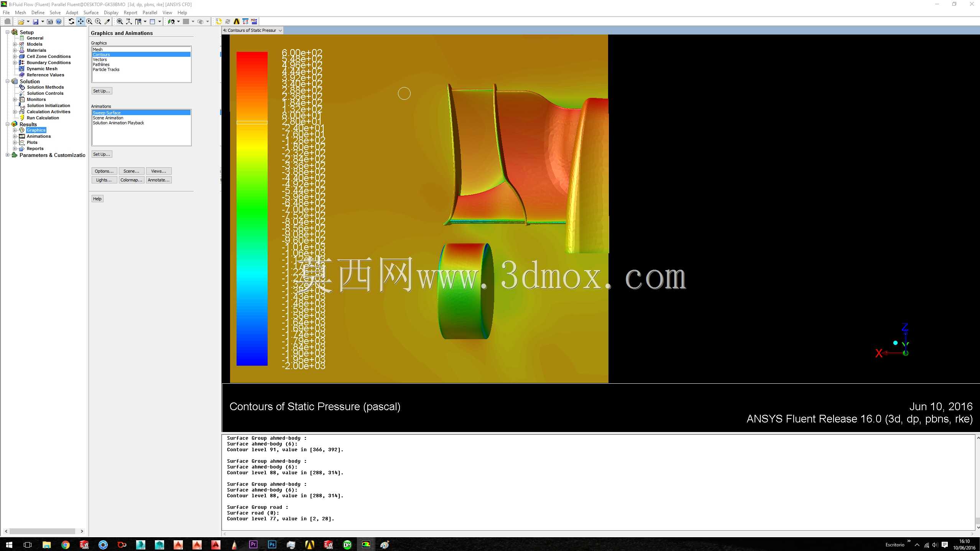Screen dimensions: 980x551
Task: Open the Parallel menu
Action: pyautogui.click(x=150, y=13)
